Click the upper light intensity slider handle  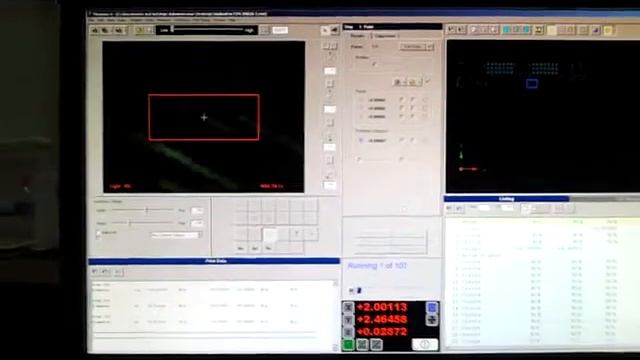pos(147,210)
